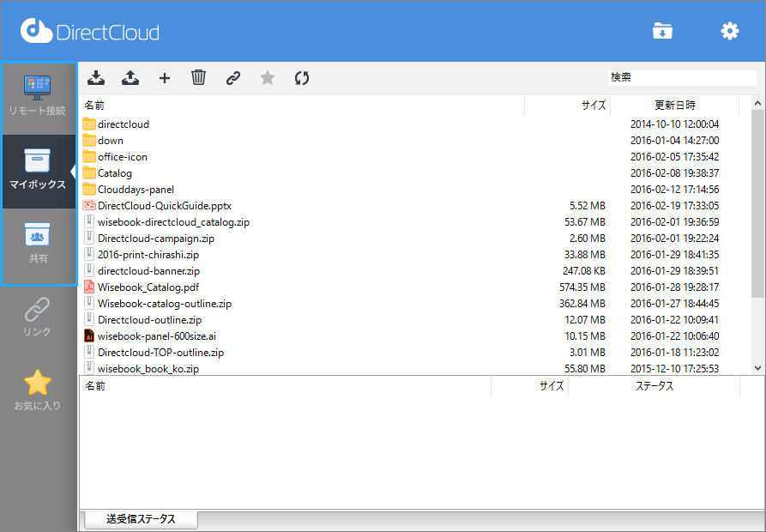The image size is (766, 532).
Task: Click the folder icon of down
Action: pos(89,140)
